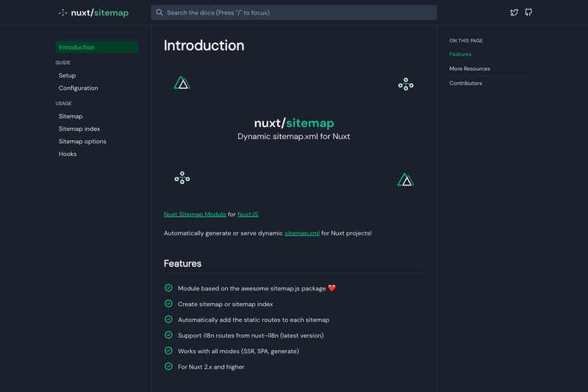Open the Introduction sidebar page
This screenshot has height=392, width=588.
point(97,47)
